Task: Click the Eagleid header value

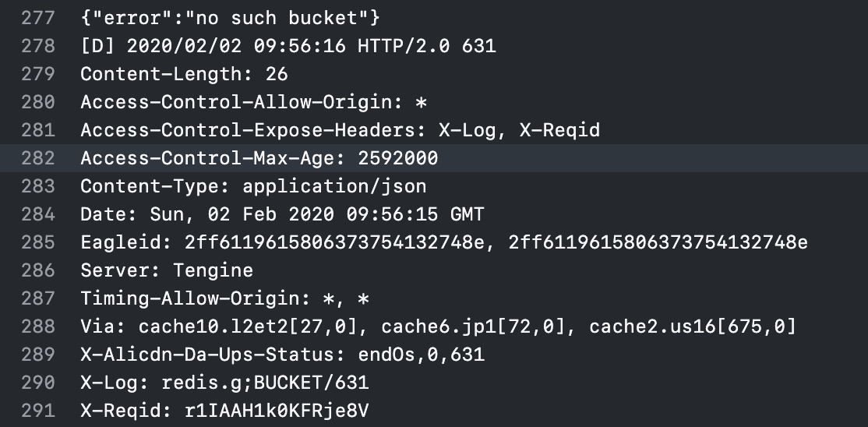Action: click(x=496, y=242)
